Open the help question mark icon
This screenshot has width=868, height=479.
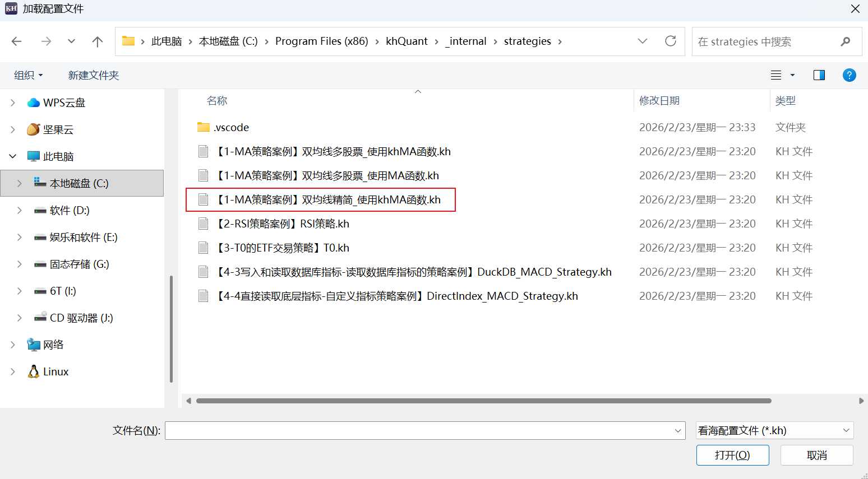click(x=849, y=75)
